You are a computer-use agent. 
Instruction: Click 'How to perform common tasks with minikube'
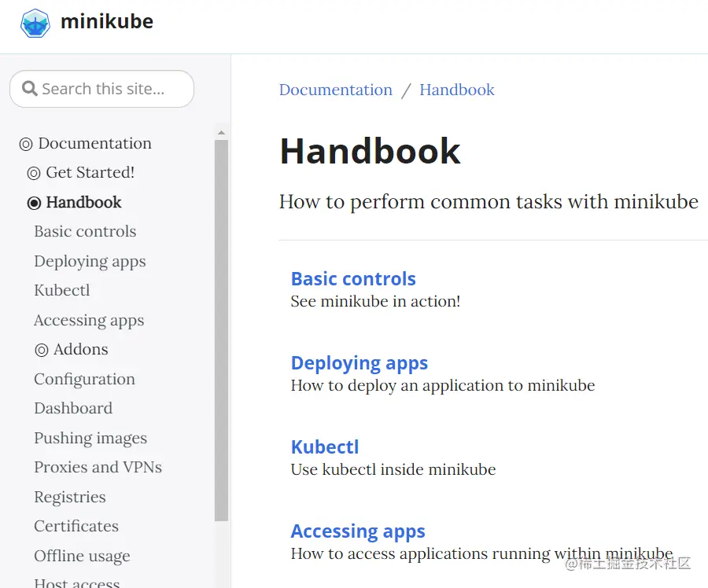click(489, 202)
